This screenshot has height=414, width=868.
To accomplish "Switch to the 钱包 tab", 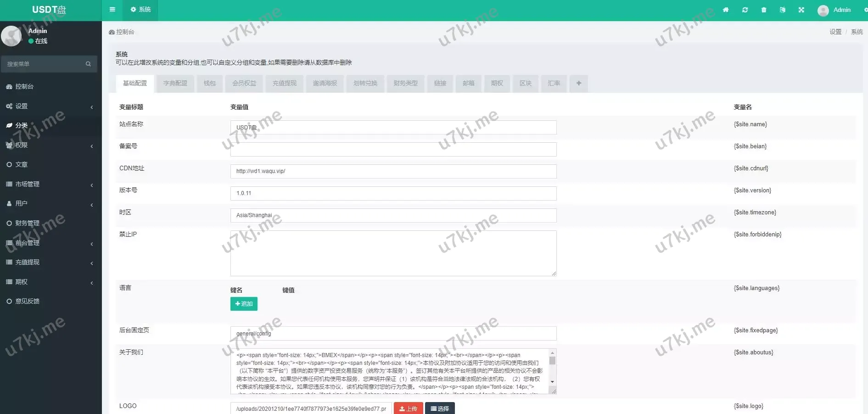I will [x=210, y=84].
